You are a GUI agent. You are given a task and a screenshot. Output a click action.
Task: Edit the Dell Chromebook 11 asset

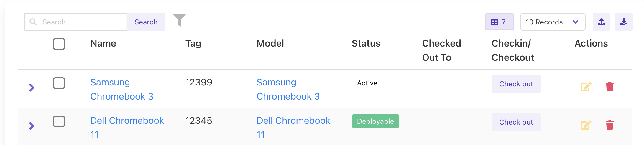[x=586, y=125]
